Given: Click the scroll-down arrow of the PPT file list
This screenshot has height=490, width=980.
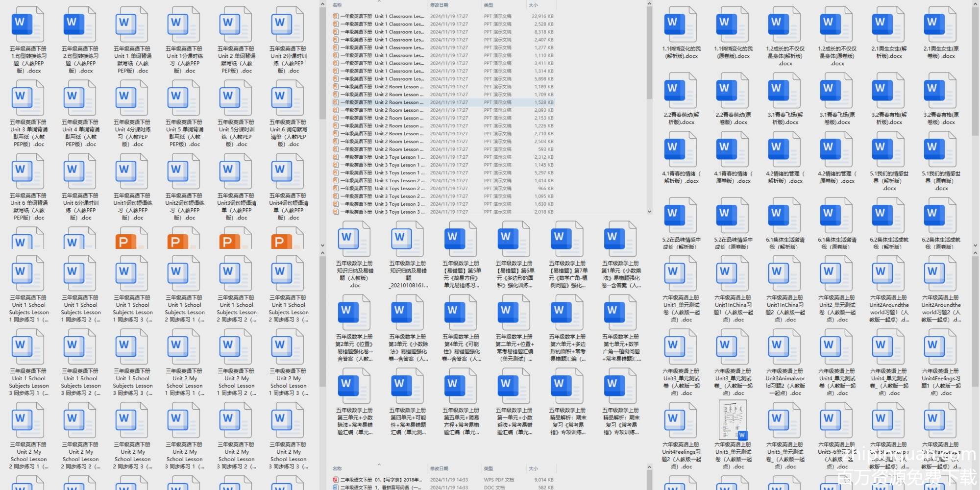Looking at the screenshot, I should pyautogui.click(x=649, y=212).
